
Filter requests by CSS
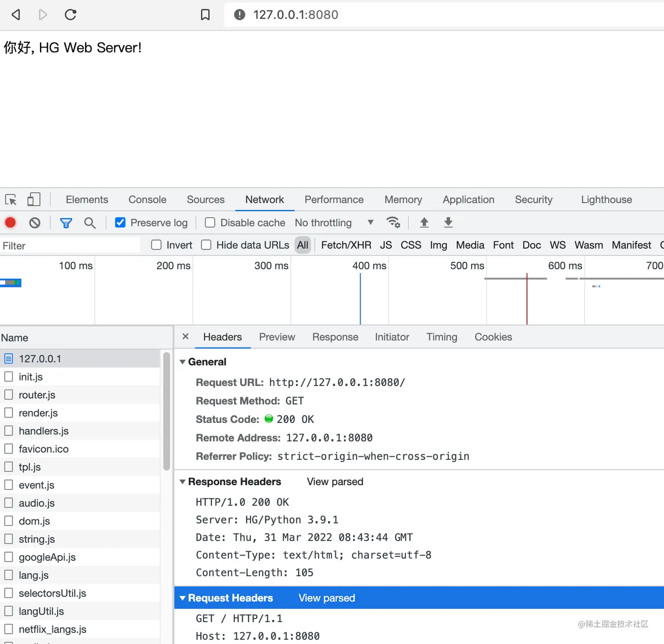coord(411,245)
